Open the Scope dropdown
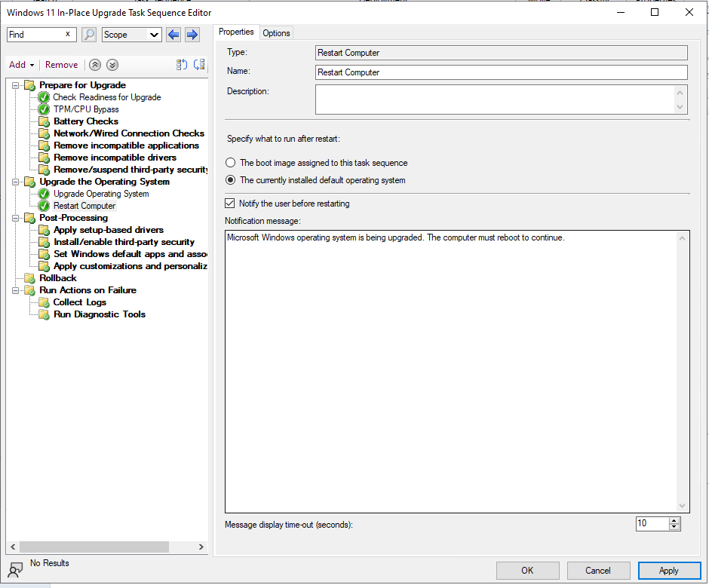The image size is (709, 588). pos(155,35)
